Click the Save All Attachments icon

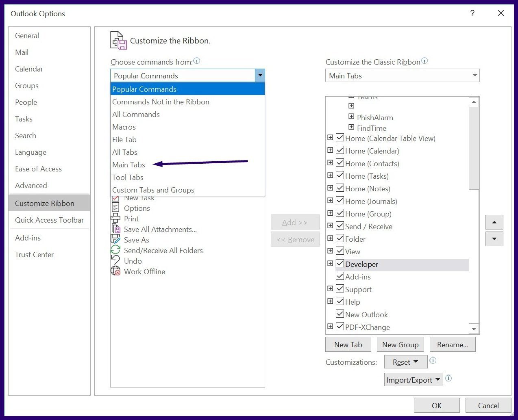(115, 229)
